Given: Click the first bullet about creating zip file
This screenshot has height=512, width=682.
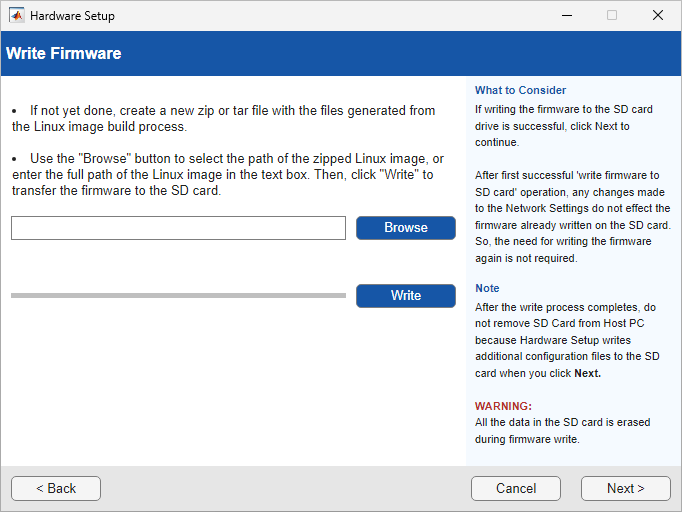Looking at the screenshot, I should (225, 118).
